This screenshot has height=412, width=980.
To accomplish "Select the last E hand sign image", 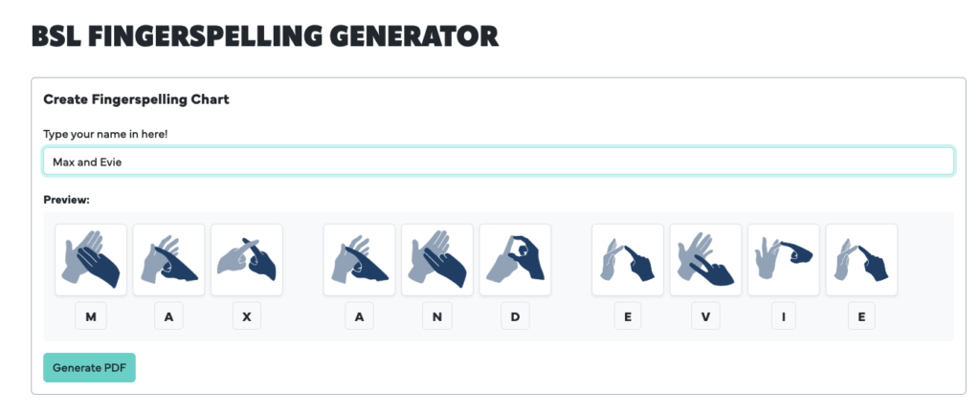I will click(861, 260).
